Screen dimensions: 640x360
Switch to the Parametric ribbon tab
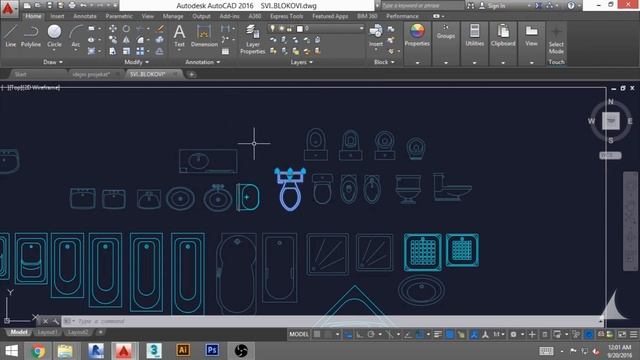(x=119, y=16)
